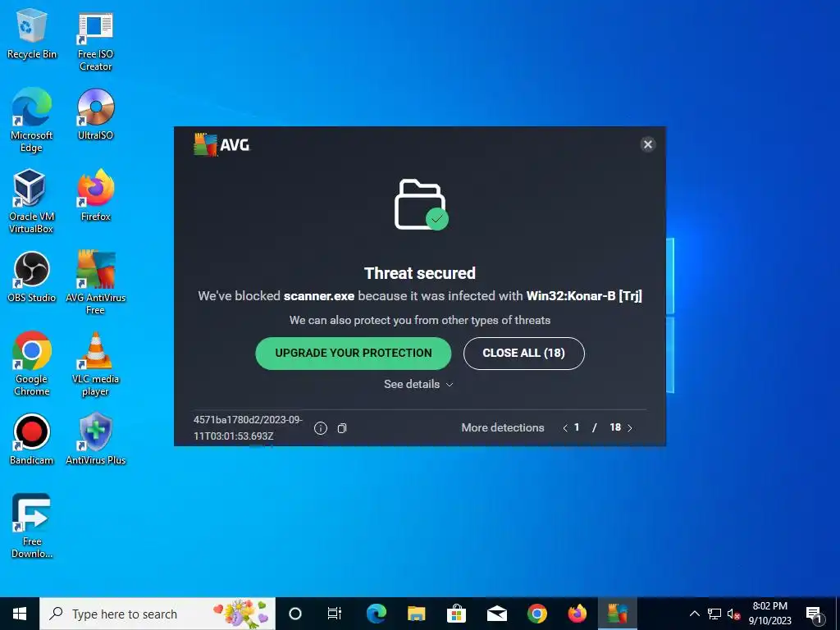
Task: Select Oracle VM VirtualBox desktop shortcut
Action: (32, 201)
